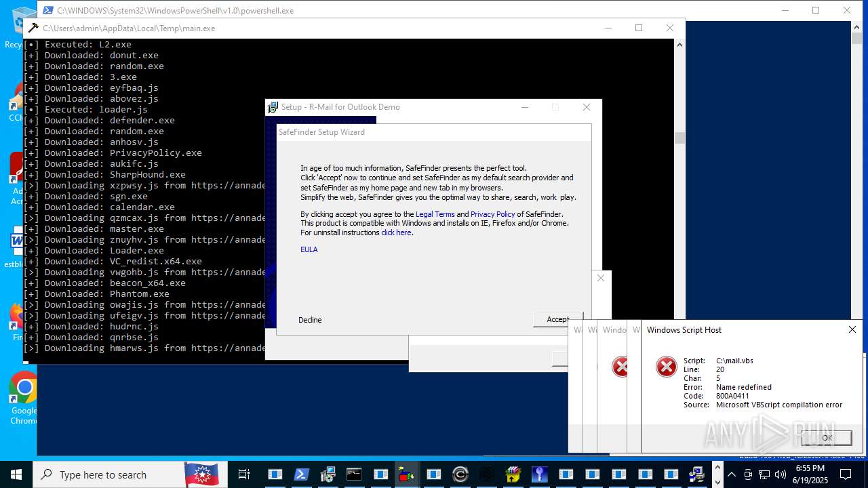
Task: Switch to PowerShell on the taskbar
Action: (x=302, y=474)
